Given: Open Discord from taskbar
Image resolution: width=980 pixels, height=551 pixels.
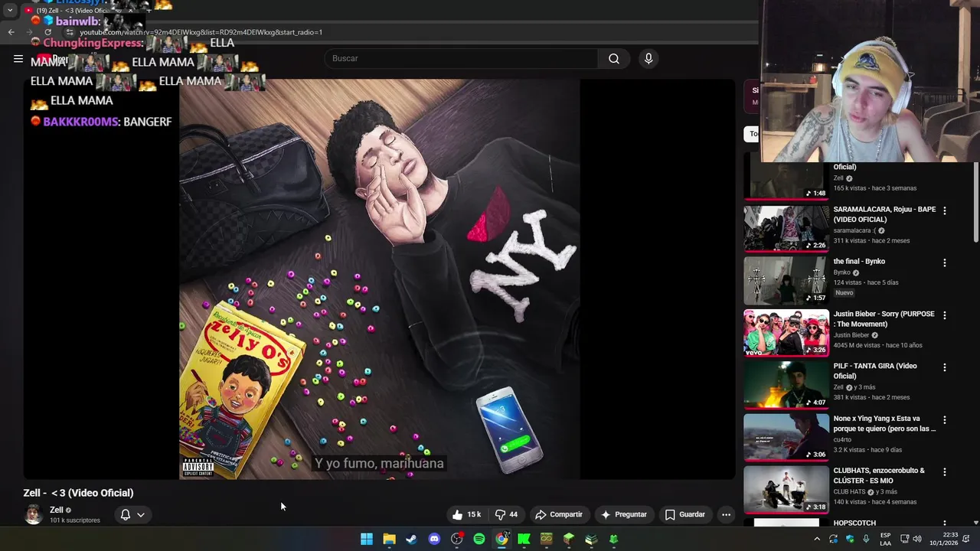Looking at the screenshot, I should (x=434, y=539).
